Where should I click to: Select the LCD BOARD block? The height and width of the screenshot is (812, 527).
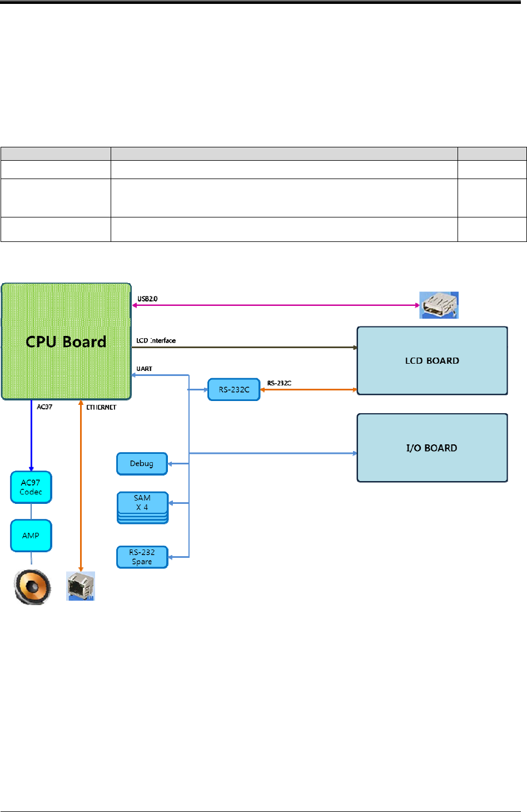[432, 360]
